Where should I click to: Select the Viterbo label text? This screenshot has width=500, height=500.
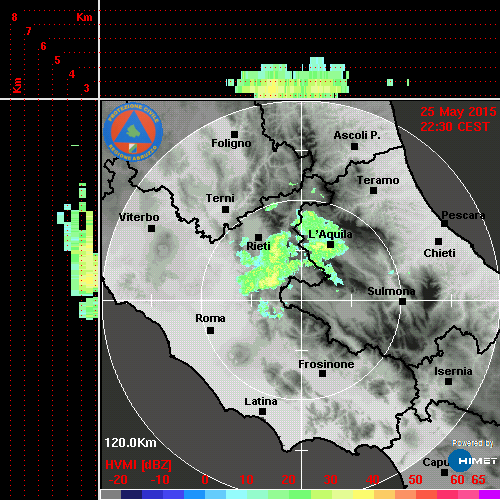tap(139, 217)
